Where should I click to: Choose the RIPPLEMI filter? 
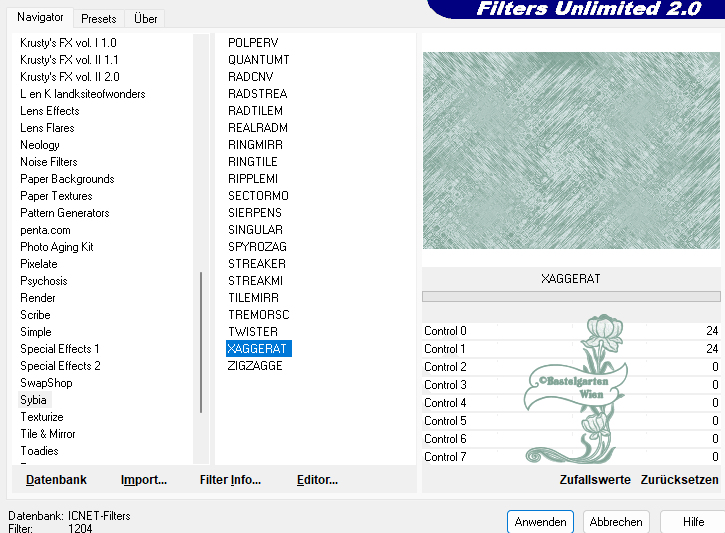point(253,179)
